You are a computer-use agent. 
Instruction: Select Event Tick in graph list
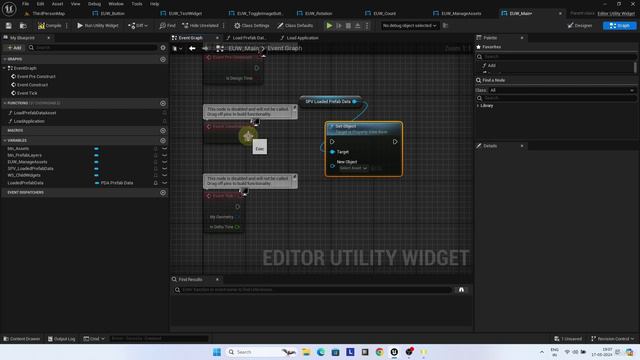[27, 93]
